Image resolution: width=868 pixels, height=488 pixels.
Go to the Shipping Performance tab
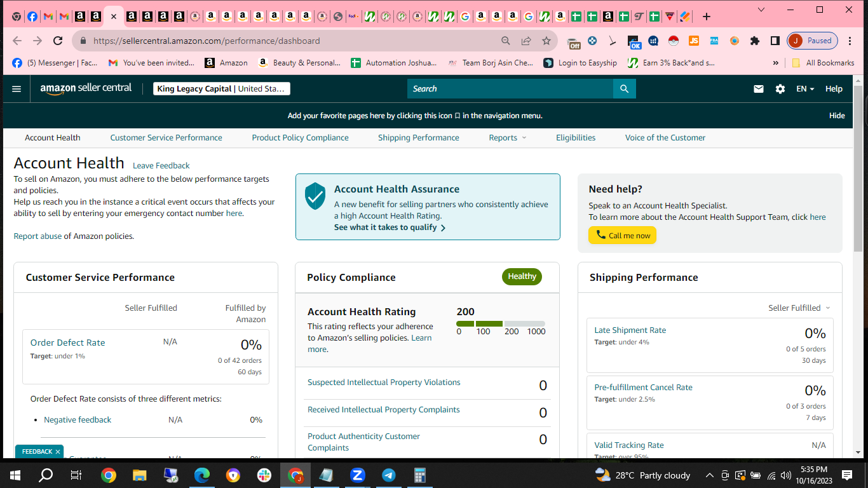coord(419,137)
